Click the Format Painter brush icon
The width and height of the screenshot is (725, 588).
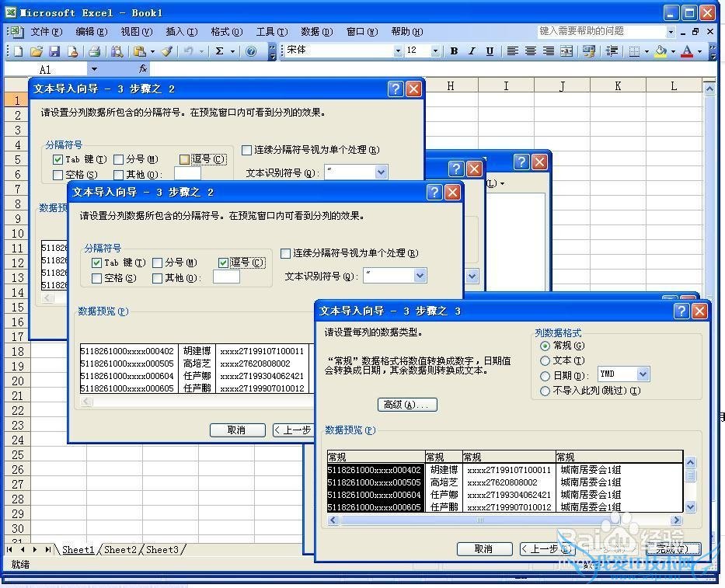167,51
